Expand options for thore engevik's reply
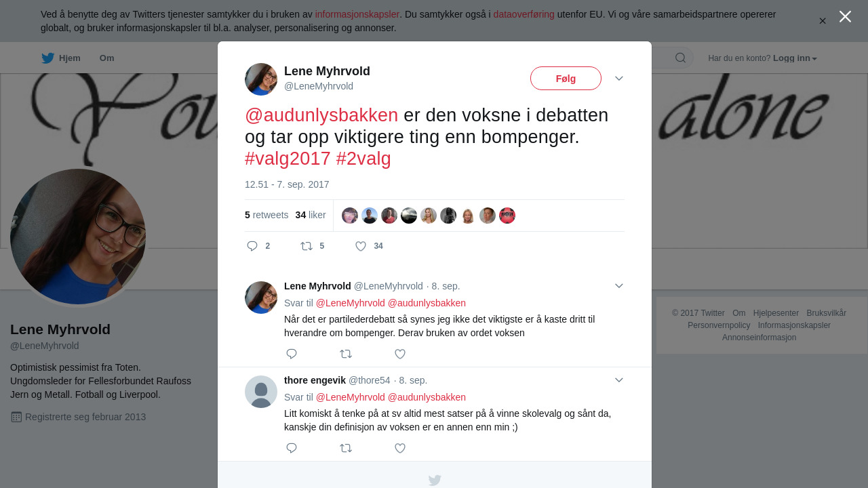This screenshot has height=488, width=868. point(619,380)
